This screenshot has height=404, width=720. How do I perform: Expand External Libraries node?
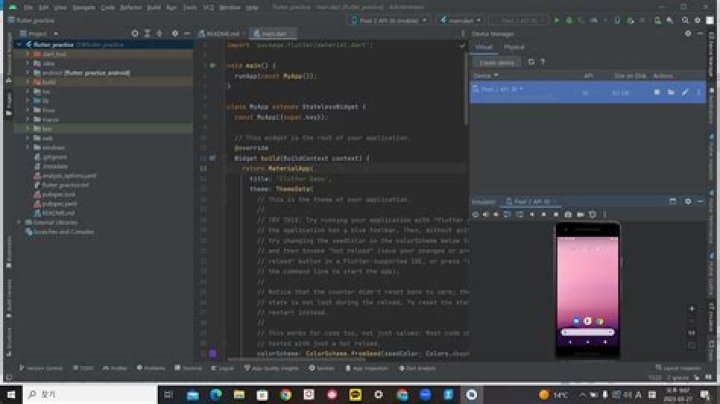pyautogui.click(x=19, y=222)
